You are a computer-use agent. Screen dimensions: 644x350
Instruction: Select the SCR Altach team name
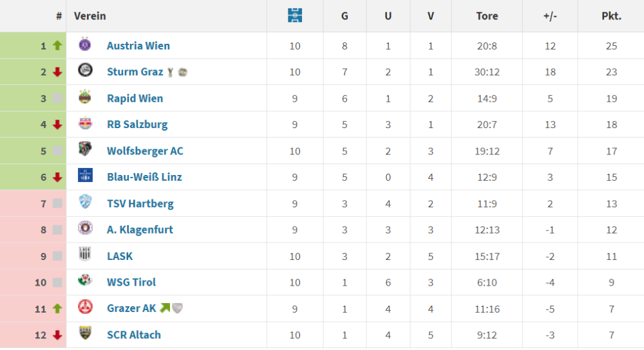pyautogui.click(x=134, y=335)
